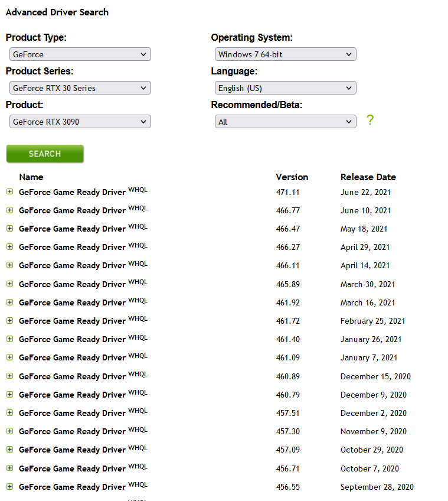Screen dimensions: 448x501
Task: Open the Game Ready Driver released December 9, 2020
Action: coord(72,395)
